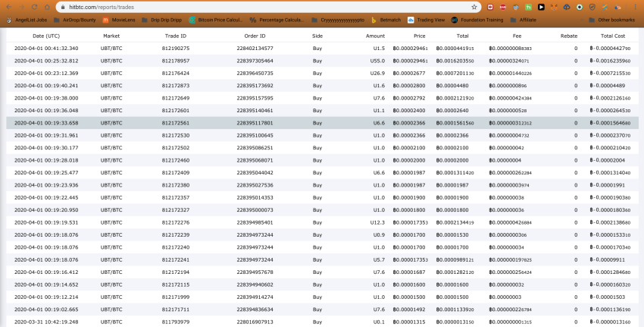Open the Bitcoin Price Calcul... bookmark

[216, 20]
